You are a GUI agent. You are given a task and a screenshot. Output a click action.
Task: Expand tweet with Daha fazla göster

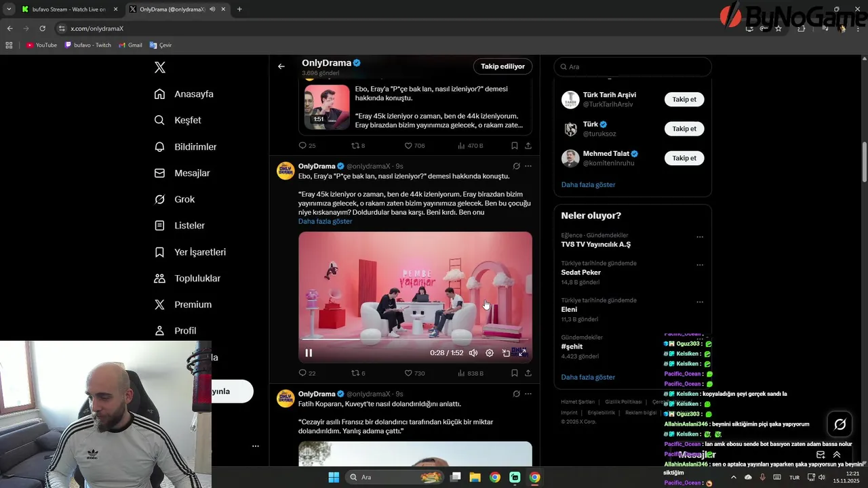click(325, 222)
